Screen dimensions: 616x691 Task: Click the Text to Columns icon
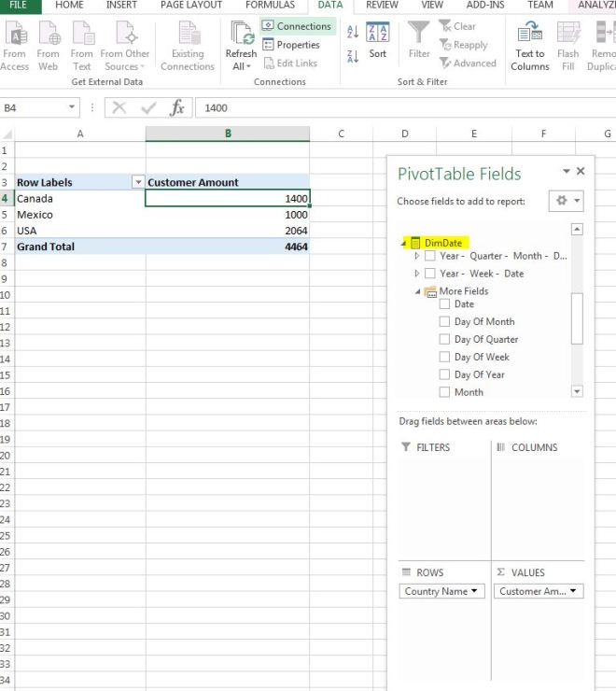pyautogui.click(x=530, y=34)
